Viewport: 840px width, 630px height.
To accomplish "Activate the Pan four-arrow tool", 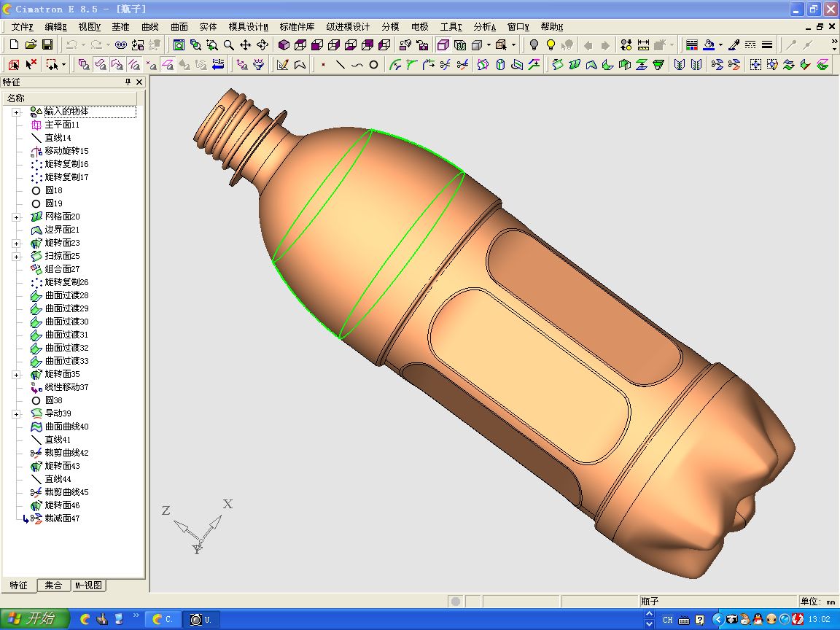I will point(245,45).
